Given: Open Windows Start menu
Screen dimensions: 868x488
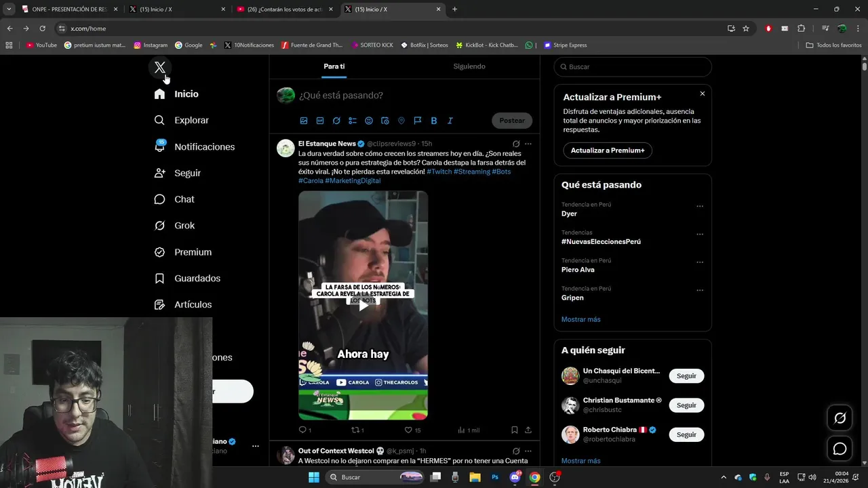Looking at the screenshot, I should pos(314,477).
